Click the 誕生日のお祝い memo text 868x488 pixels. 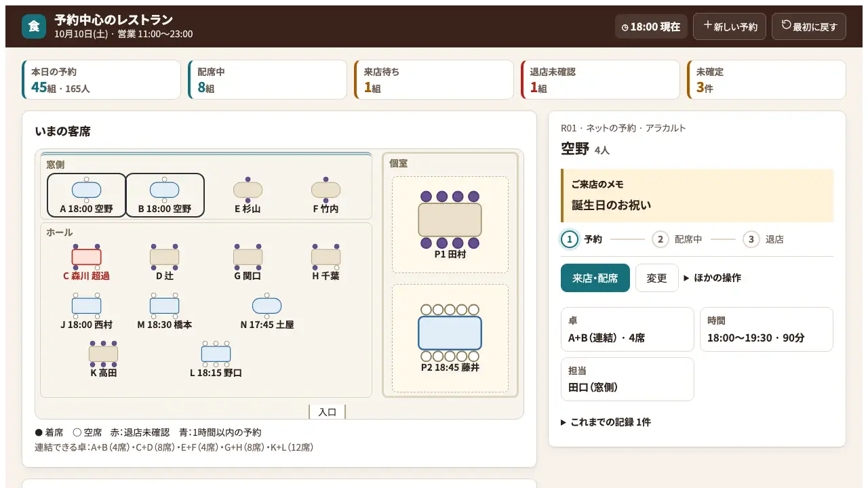[611, 205]
